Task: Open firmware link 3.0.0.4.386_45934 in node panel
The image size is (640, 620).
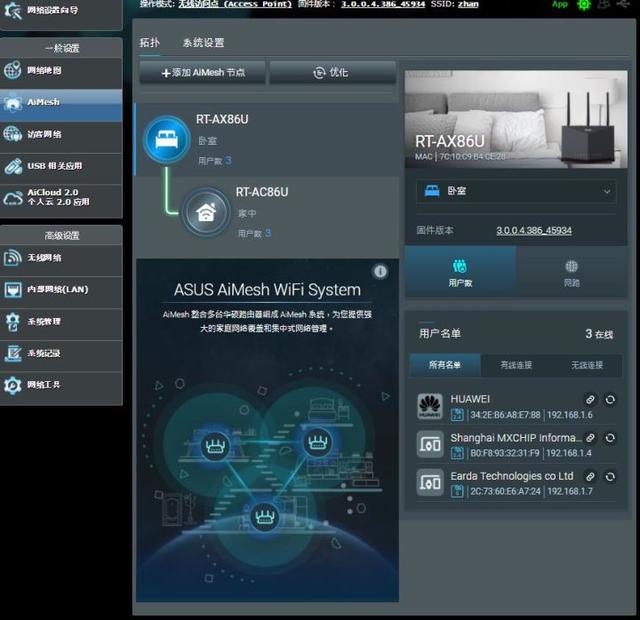Action: [x=534, y=231]
